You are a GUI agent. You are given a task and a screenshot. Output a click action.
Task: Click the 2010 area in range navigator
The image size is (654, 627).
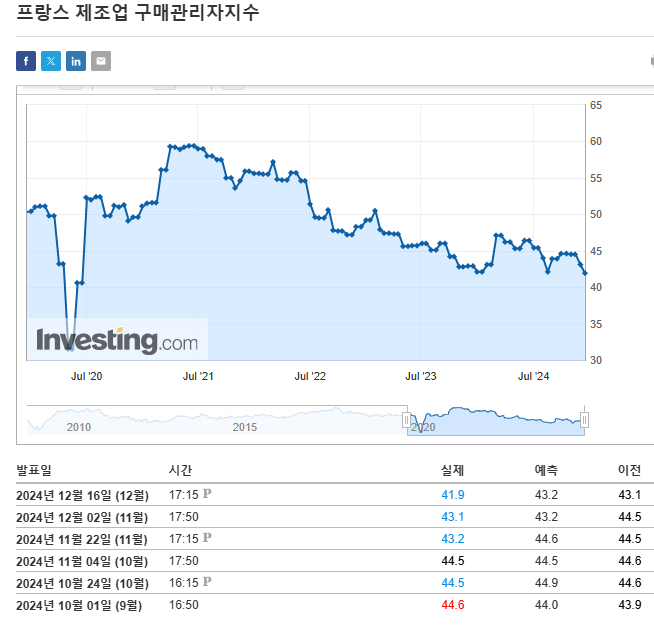coord(78,427)
